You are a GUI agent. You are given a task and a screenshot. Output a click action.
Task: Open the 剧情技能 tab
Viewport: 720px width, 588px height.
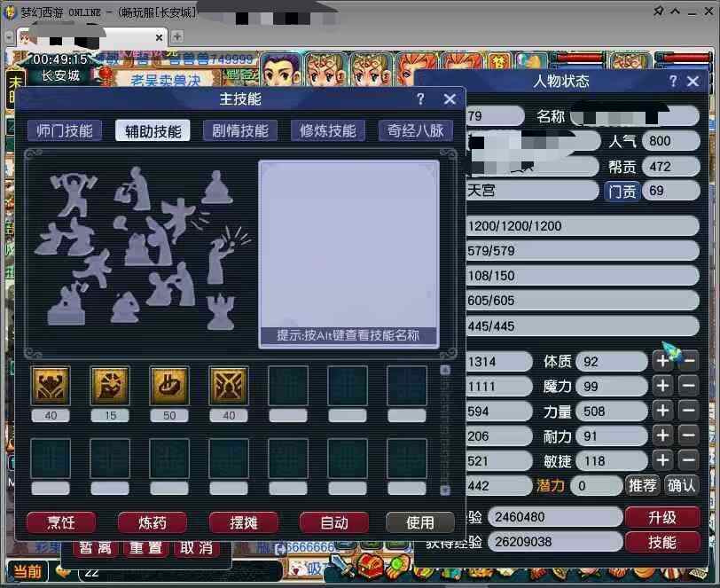point(240,131)
